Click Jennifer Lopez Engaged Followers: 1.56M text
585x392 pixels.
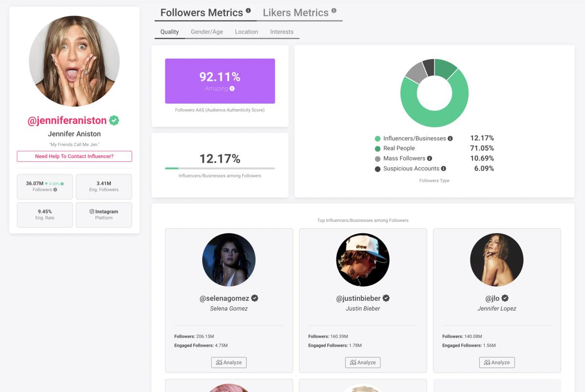coord(469,346)
